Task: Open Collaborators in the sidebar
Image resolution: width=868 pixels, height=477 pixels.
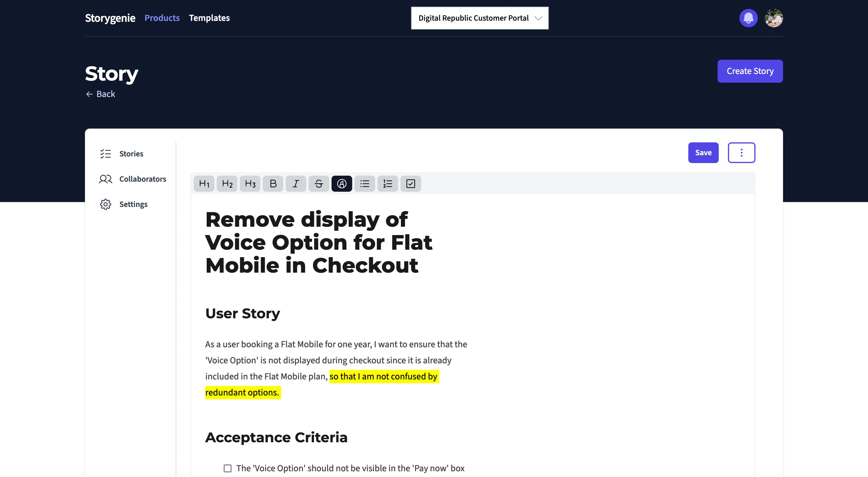Action: (x=142, y=179)
